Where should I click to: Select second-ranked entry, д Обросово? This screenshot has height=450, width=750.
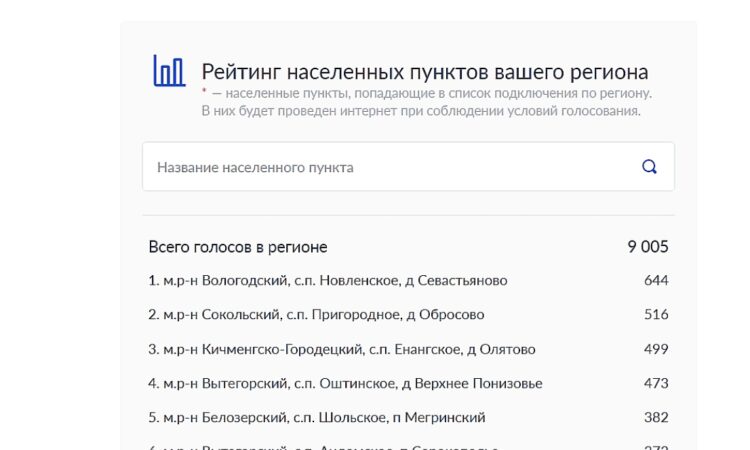pos(316,315)
